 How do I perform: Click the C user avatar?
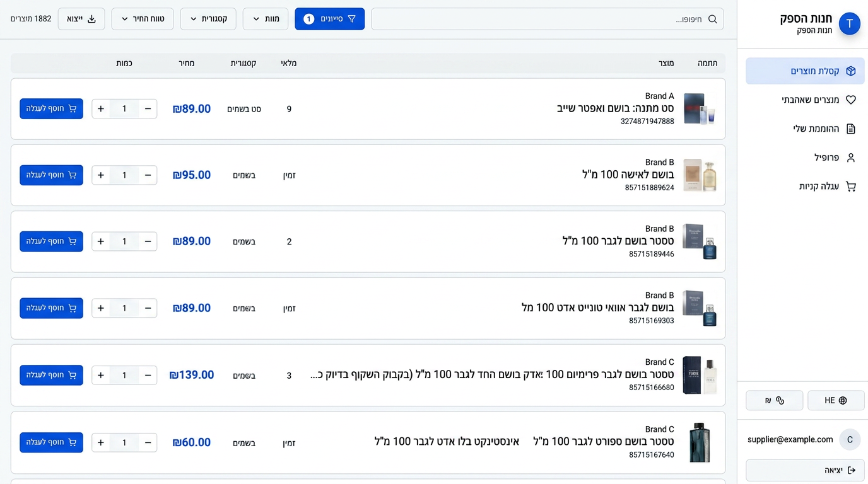click(850, 440)
